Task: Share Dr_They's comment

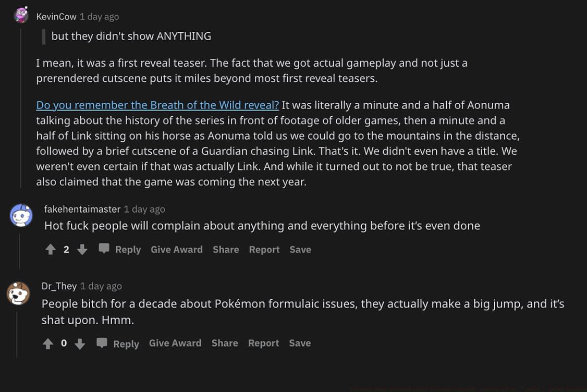Action: click(x=225, y=343)
